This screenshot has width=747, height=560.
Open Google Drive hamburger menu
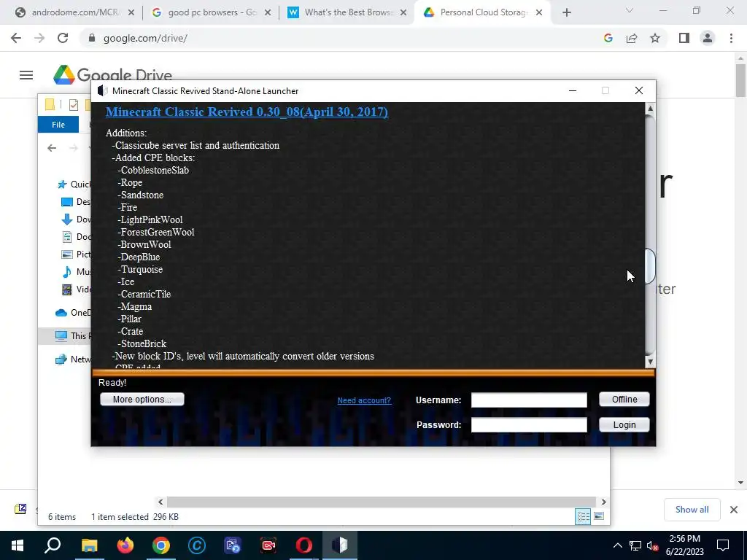pos(26,75)
